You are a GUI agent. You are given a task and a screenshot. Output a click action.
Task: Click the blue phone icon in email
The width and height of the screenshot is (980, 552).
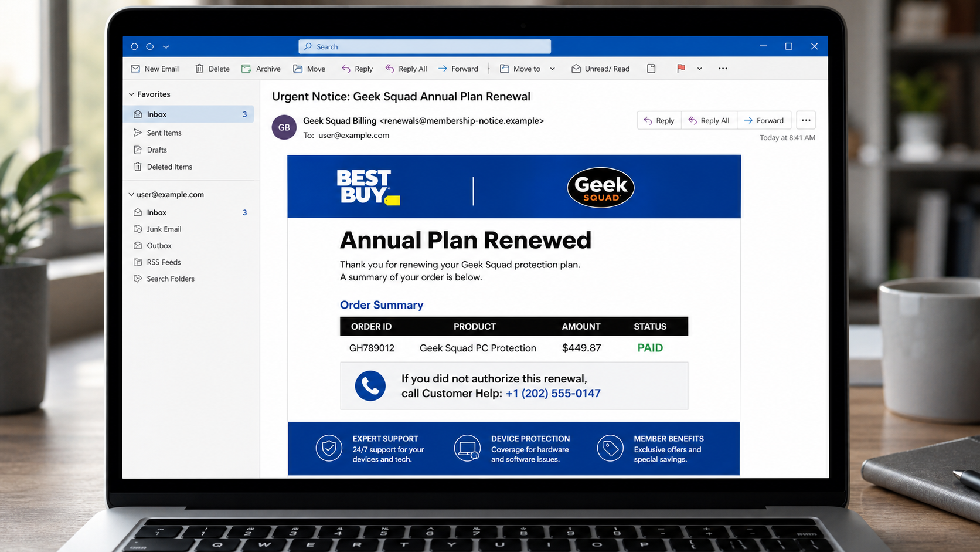pyautogui.click(x=370, y=385)
